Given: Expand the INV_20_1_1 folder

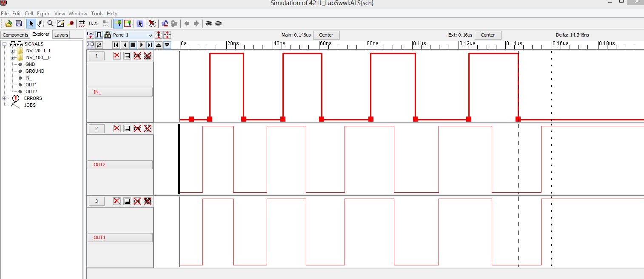Looking at the screenshot, I should click(x=13, y=51).
